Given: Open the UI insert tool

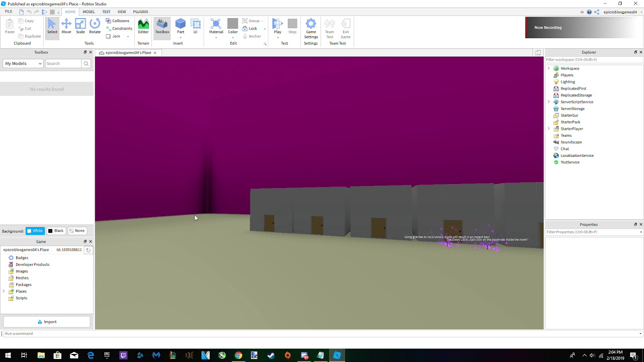Looking at the screenshot, I should pyautogui.click(x=196, y=27).
